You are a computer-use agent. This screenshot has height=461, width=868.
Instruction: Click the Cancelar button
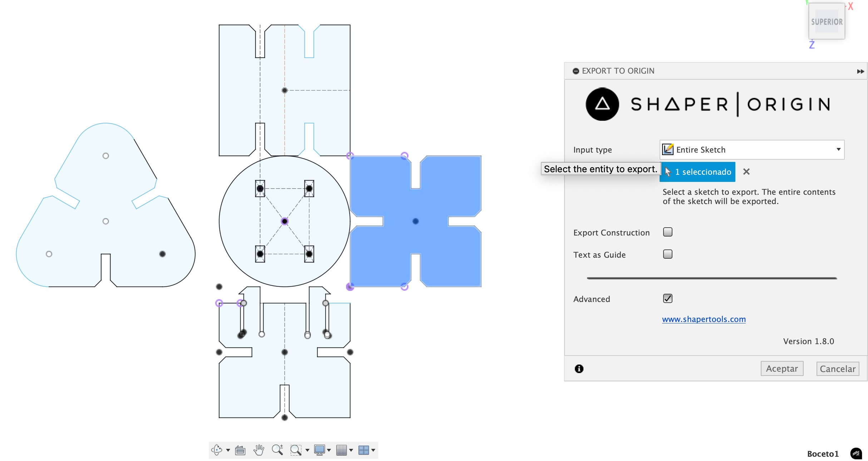838,369
